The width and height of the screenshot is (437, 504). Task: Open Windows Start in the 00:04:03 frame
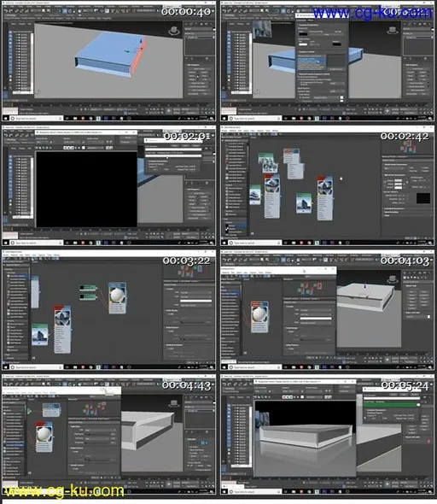224,367
